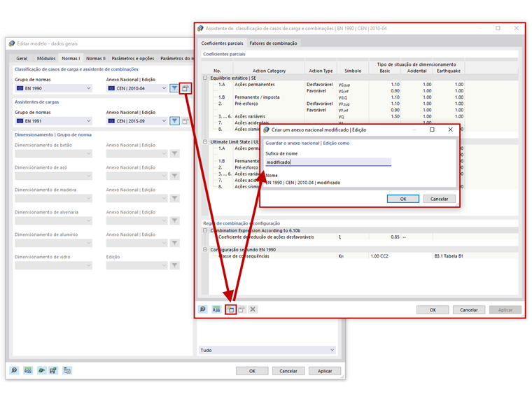Screen dimensions: 532x399
Task: Open CEN | 2010-04 Anexo Nacional dropdown
Action: coord(137,88)
